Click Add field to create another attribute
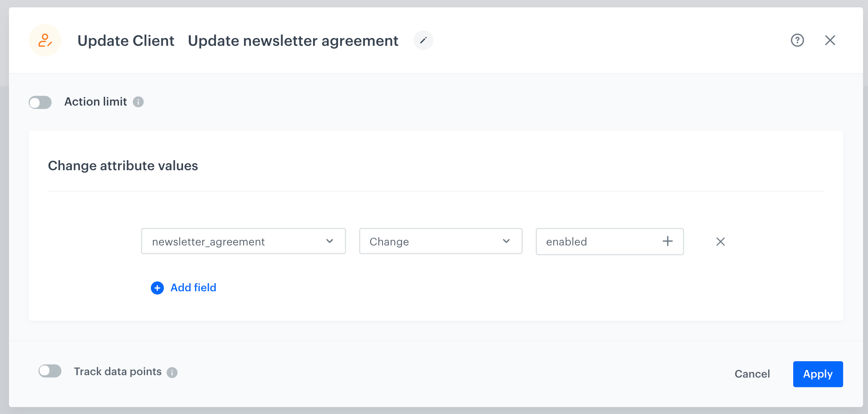This screenshot has height=414, width=868. 193,288
